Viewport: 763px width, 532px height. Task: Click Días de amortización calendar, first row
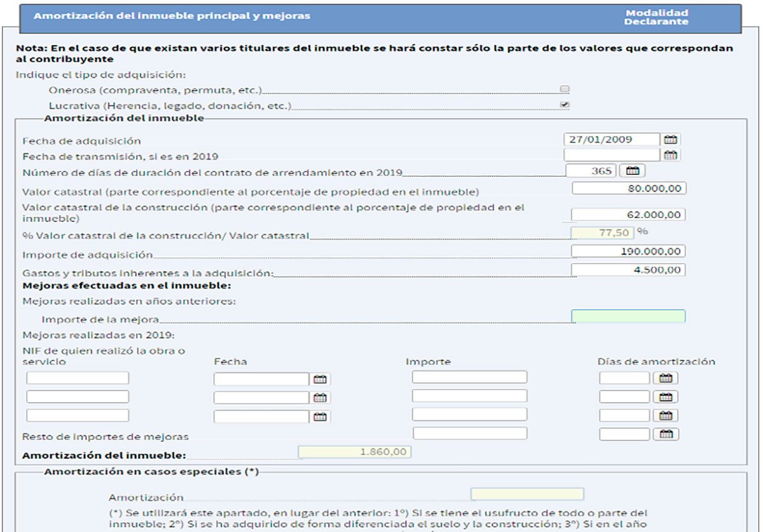[x=665, y=378]
